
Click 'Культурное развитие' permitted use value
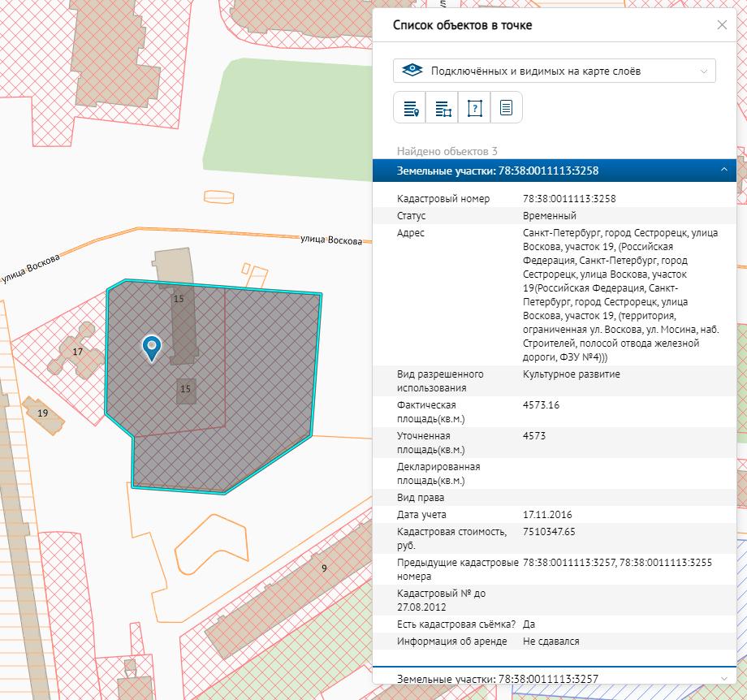(x=571, y=374)
